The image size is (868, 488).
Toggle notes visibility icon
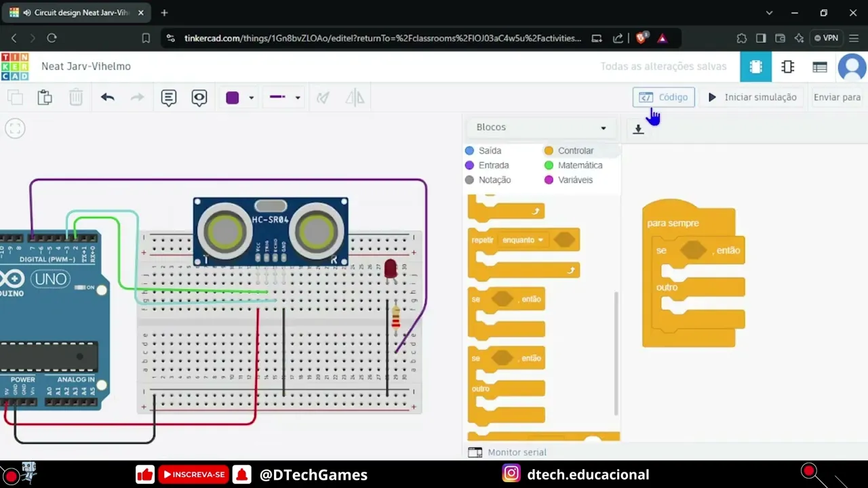pyautogui.click(x=199, y=98)
